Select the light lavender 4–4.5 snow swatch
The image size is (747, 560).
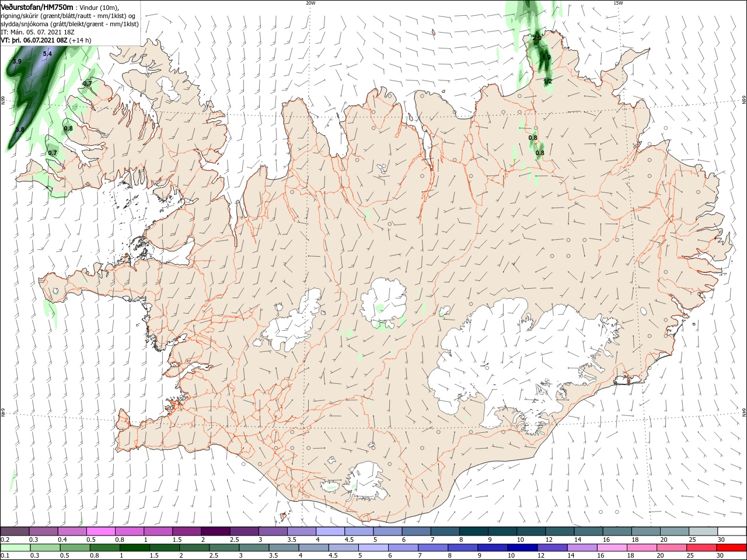pyautogui.click(x=330, y=531)
